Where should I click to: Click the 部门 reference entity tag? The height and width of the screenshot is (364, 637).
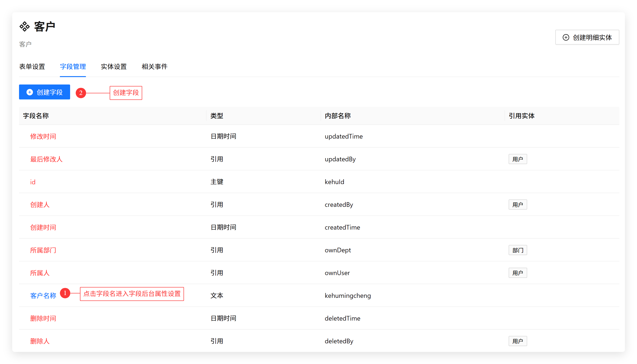[x=517, y=250]
